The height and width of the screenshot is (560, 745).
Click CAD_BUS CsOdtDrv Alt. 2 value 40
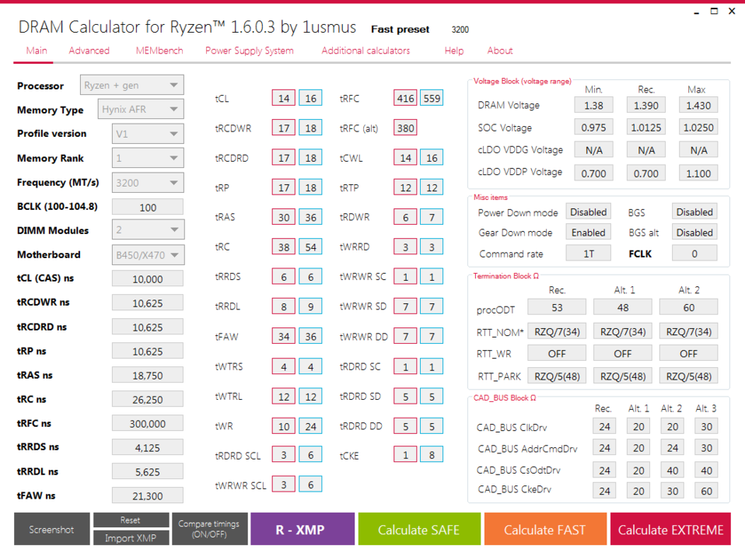tap(673, 470)
